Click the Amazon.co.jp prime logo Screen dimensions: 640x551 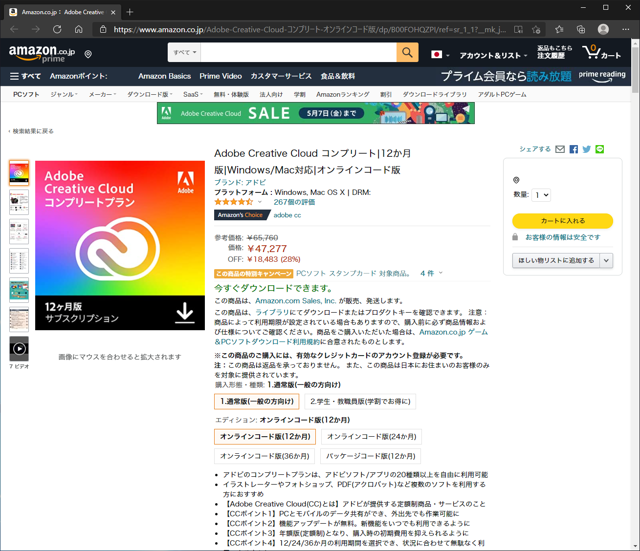click(42, 53)
